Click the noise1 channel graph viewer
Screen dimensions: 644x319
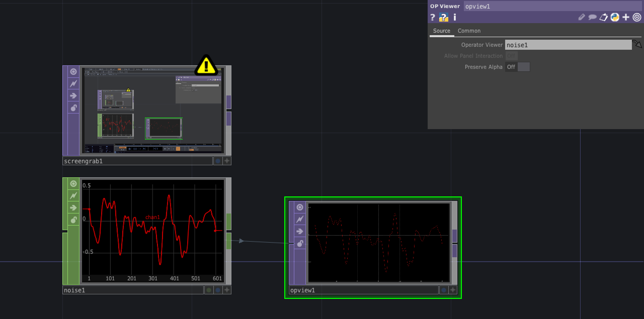(x=153, y=231)
